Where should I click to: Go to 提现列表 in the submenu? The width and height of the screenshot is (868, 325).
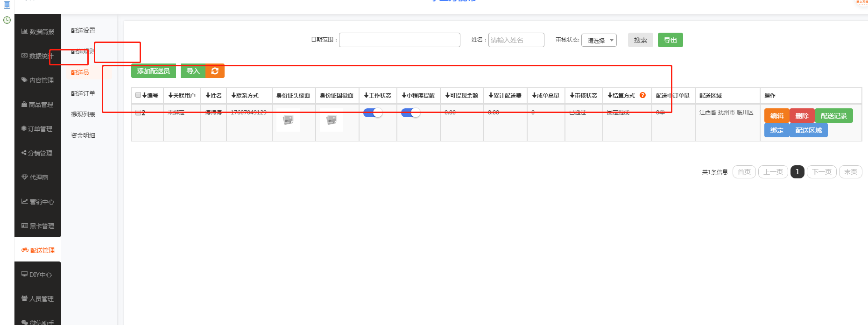83,114
